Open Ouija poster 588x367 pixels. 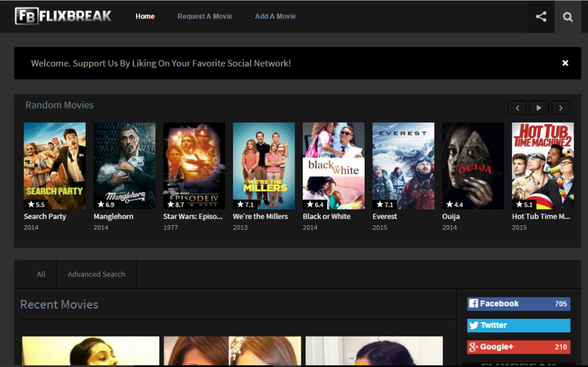(473, 165)
